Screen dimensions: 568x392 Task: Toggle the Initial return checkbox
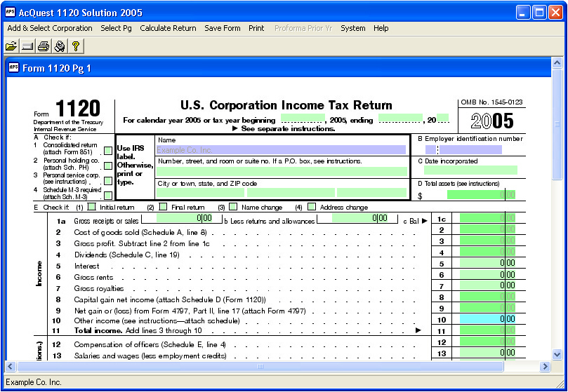[92, 207]
